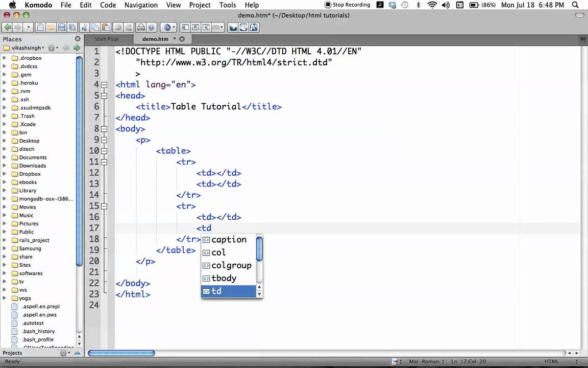Expand the Desktop folder
This screenshot has width=588, height=368.
(5, 141)
